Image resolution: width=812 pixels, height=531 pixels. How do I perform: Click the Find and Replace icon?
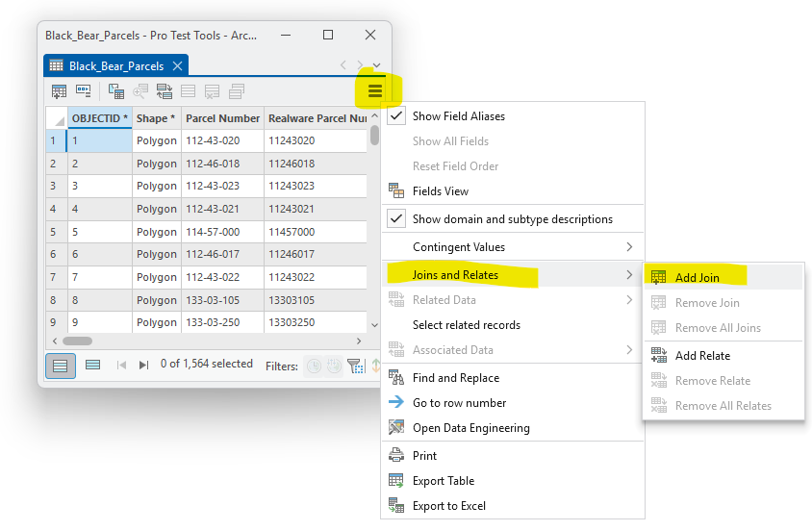point(396,378)
